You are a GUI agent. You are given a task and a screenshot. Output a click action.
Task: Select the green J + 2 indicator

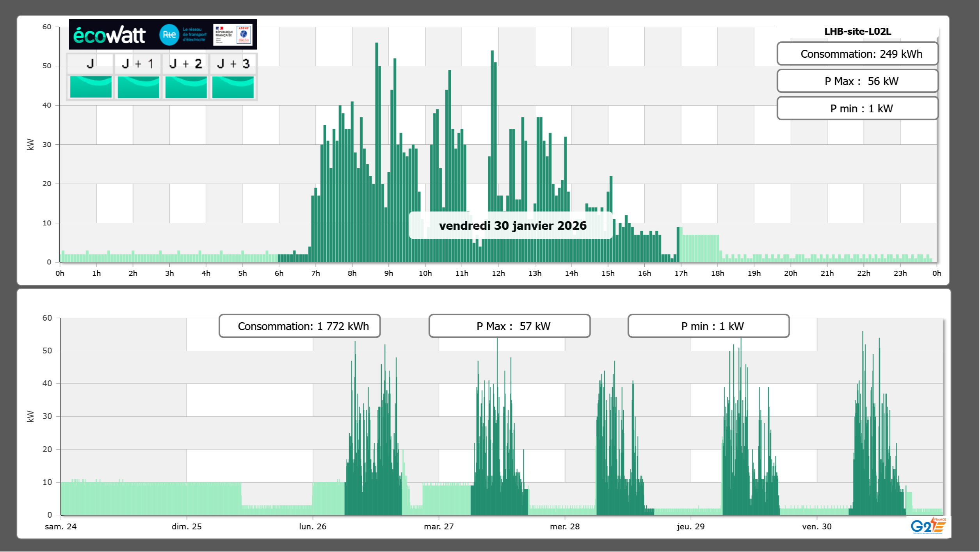(186, 87)
